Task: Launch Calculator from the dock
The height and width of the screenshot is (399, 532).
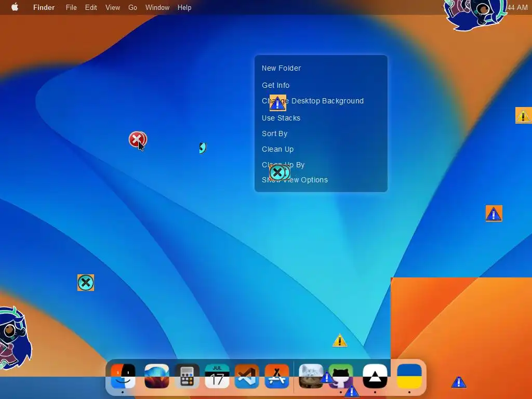Action: (x=187, y=376)
